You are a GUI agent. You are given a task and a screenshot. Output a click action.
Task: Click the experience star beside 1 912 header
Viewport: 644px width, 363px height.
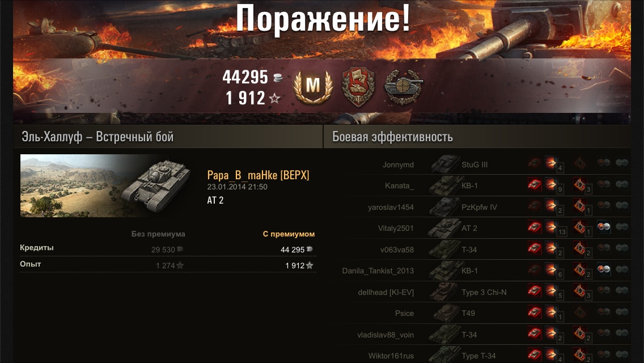coord(275,98)
